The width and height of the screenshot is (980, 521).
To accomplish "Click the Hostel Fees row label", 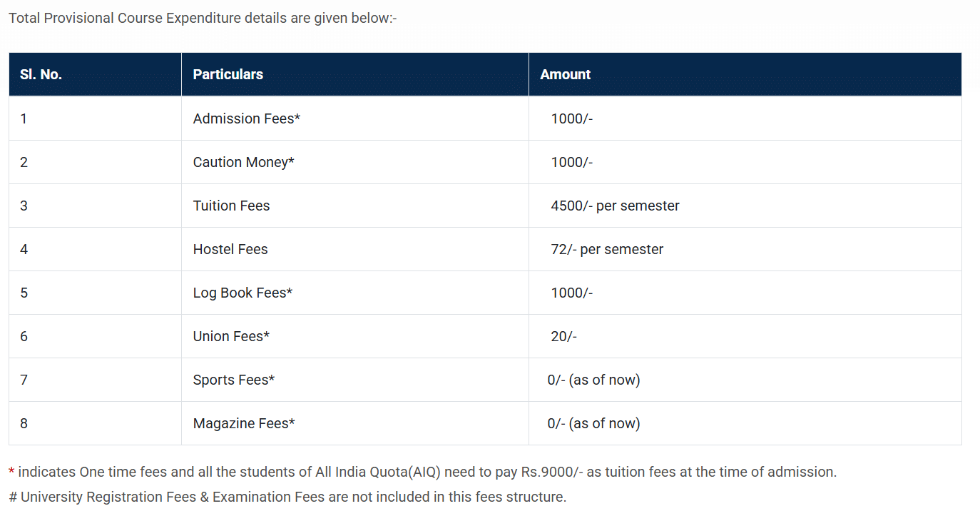I will pos(230,249).
